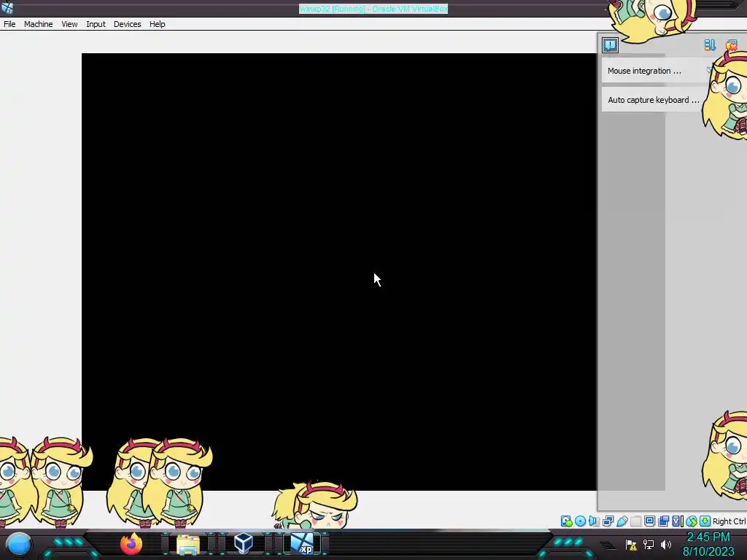Click the Right Ctrl host key label
Screen dimensions: 747x560
click(x=729, y=521)
